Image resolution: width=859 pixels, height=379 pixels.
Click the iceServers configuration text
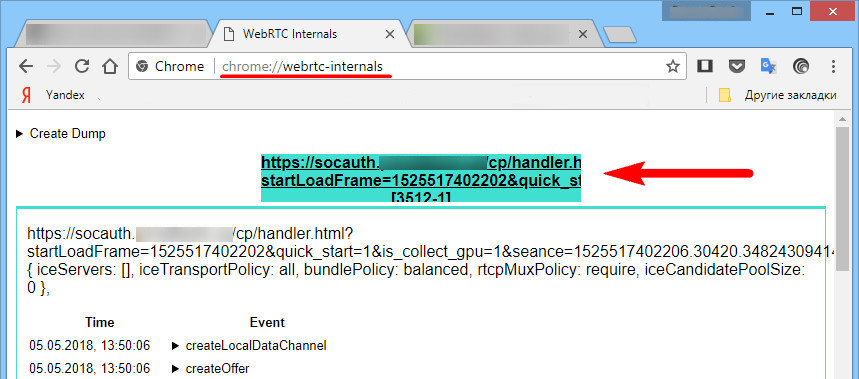point(415,279)
